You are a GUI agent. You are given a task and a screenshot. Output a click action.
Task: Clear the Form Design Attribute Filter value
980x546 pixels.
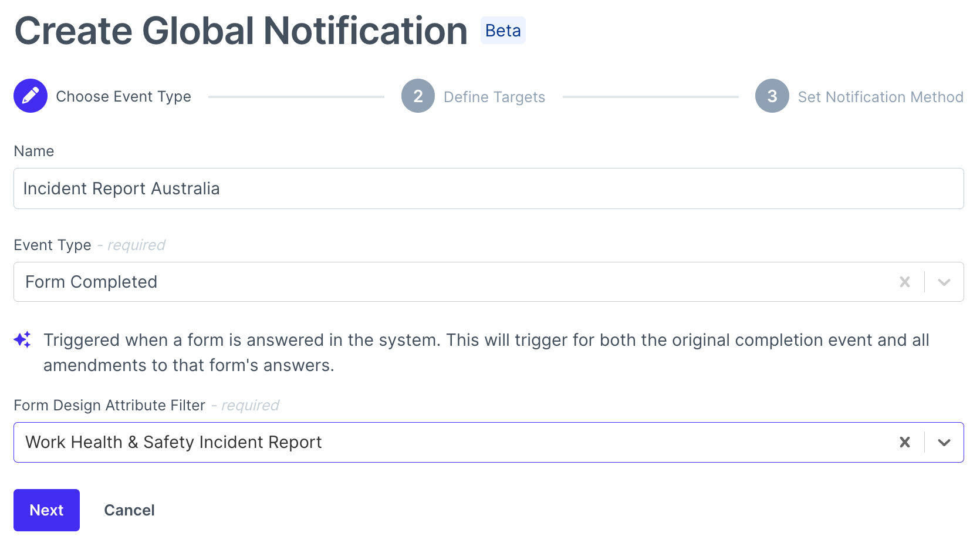pyautogui.click(x=904, y=442)
